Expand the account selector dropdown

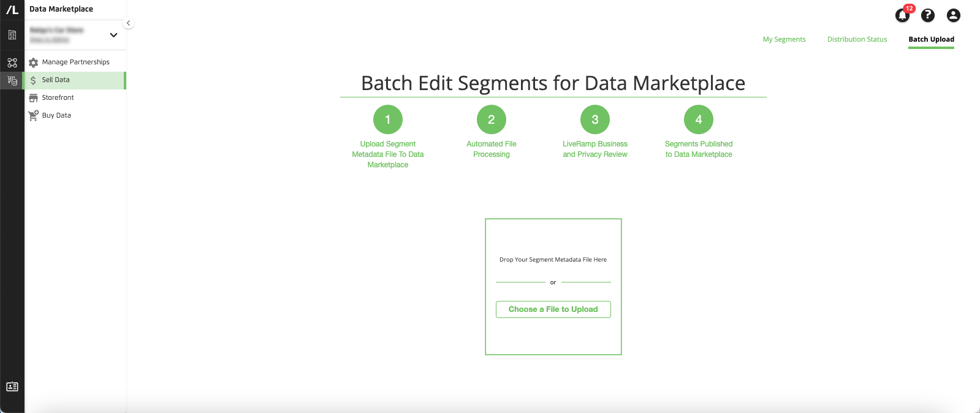tap(113, 35)
